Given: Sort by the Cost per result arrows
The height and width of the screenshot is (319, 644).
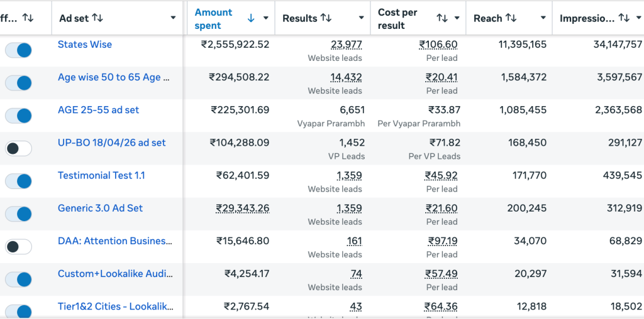Looking at the screenshot, I should point(442,18).
